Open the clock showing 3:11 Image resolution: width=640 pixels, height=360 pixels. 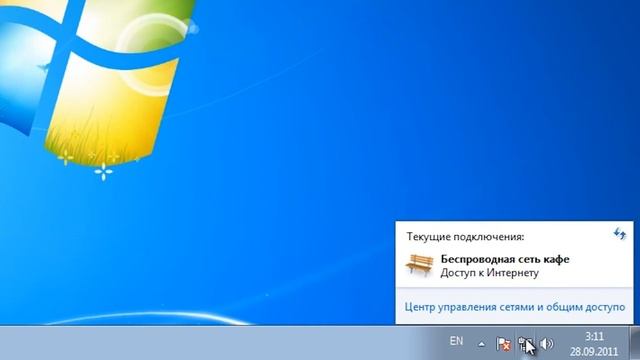[594, 337]
